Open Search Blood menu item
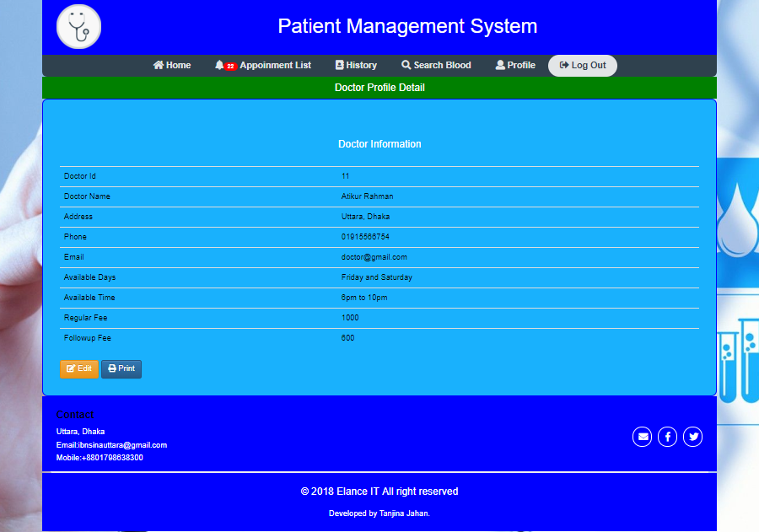759x532 pixels. click(436, 65)
